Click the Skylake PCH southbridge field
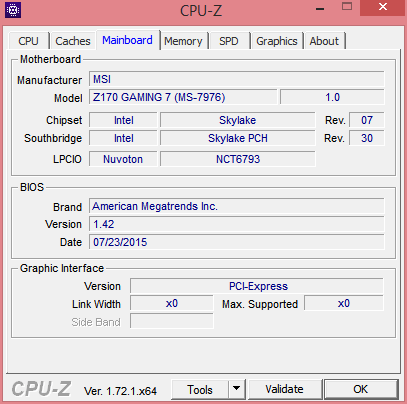The image size is (407, 404). [x=237, y=138]
